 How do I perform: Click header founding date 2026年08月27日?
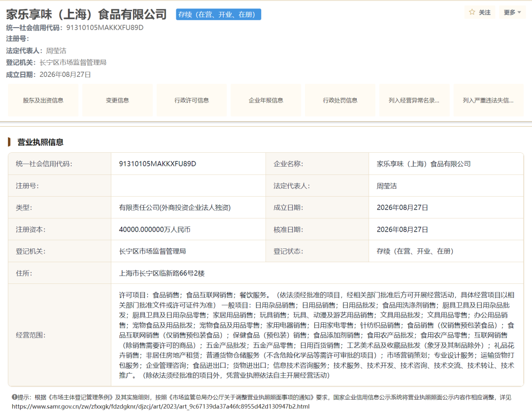pos(65,74)
